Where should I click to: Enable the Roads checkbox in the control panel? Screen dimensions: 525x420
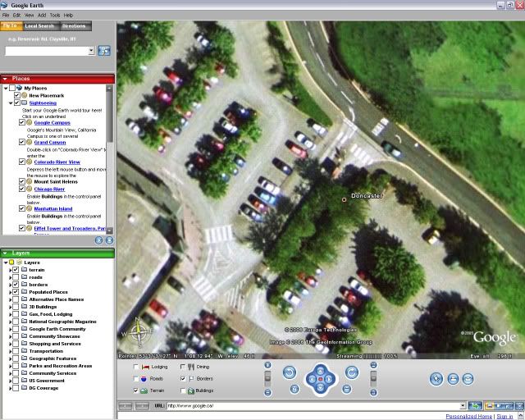pos(136,378)
